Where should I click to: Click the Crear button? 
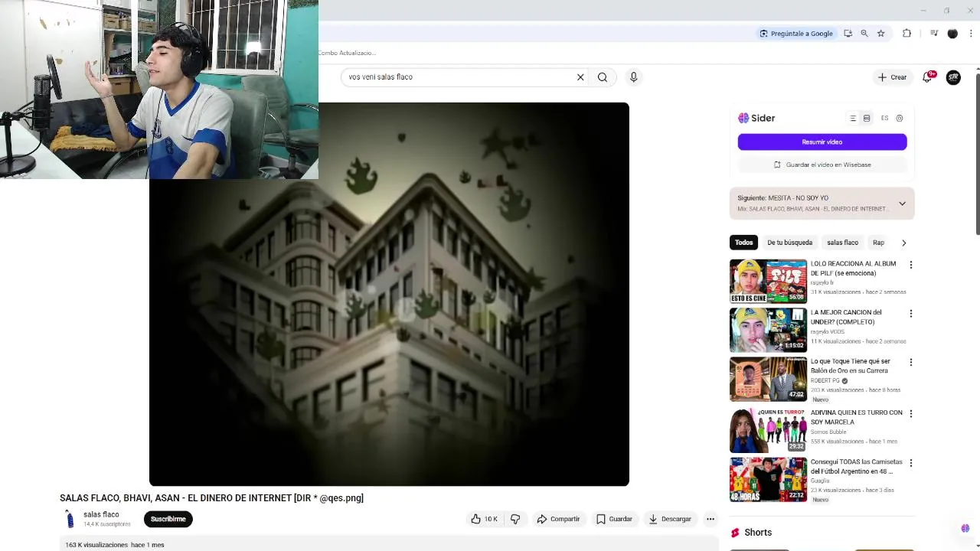pos(892,77)
